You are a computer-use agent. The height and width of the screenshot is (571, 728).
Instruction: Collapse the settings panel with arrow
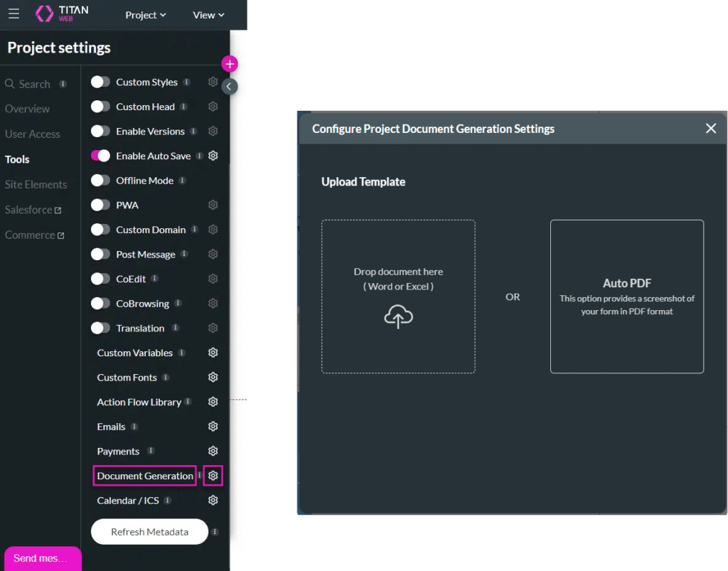click(x=229, y=87)
